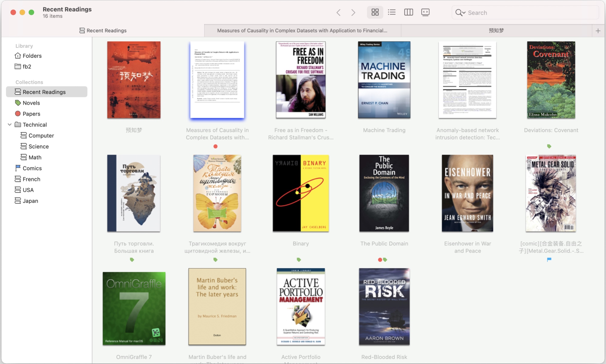Image resolution: width=606 pixels, height=364 pixels.
Task: Select the Путь торговли book cover
Action: [134, 194]
